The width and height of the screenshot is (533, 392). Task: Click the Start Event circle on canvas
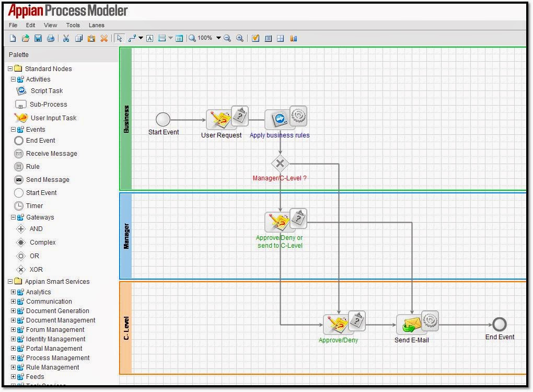point(163,119)
